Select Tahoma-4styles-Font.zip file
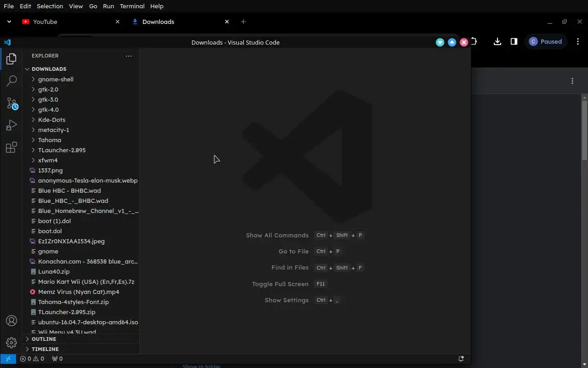Image resolution: width=588 pixels, height=368 pixels. (81, 302)
